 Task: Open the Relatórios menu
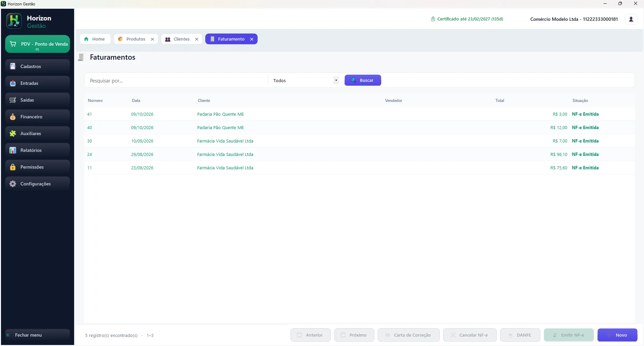pyautogui.click(x=38, y=150)
